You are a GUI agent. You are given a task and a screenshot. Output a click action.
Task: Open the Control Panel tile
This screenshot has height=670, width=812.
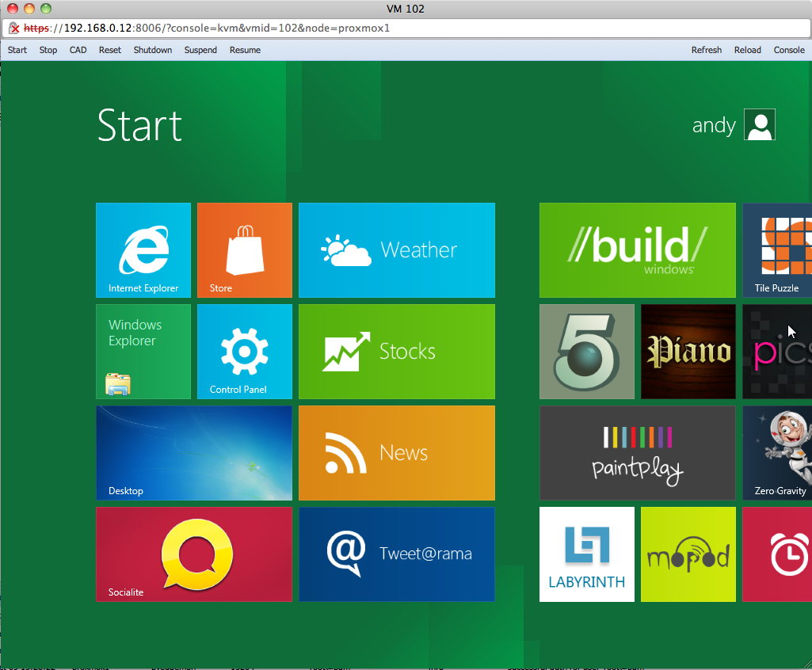click(245, 351)
